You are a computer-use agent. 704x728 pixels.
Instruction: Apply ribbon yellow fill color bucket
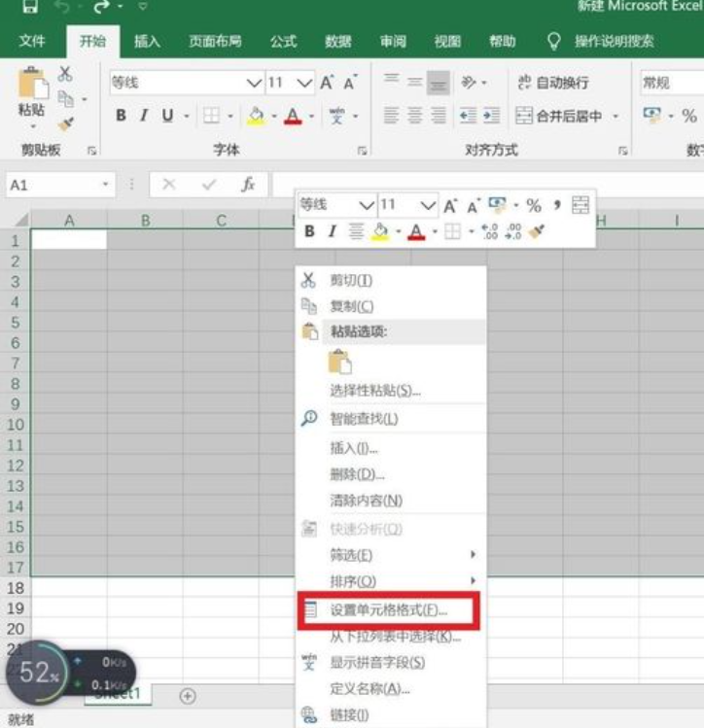click(256, 116)
